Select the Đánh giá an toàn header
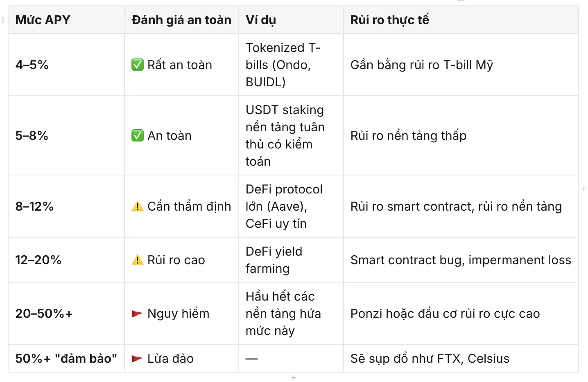Image resolution: width=588 pixels, height=382 pixels. (181, 20)
